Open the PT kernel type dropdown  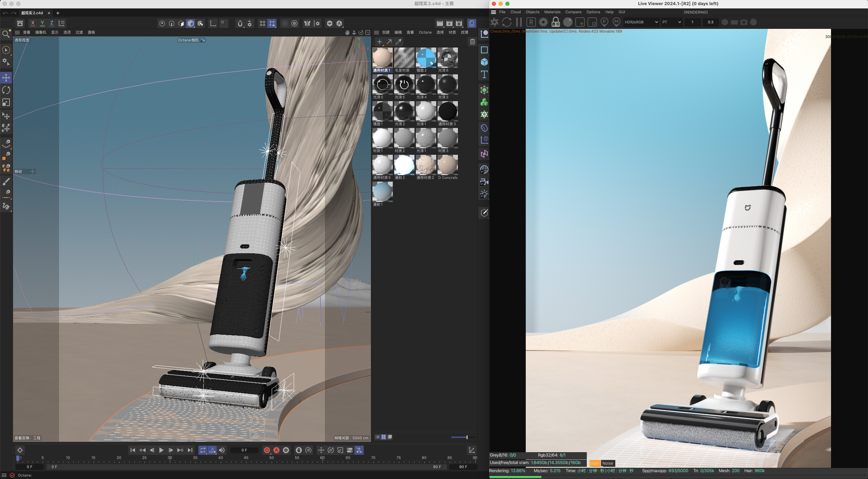[671, 22]
